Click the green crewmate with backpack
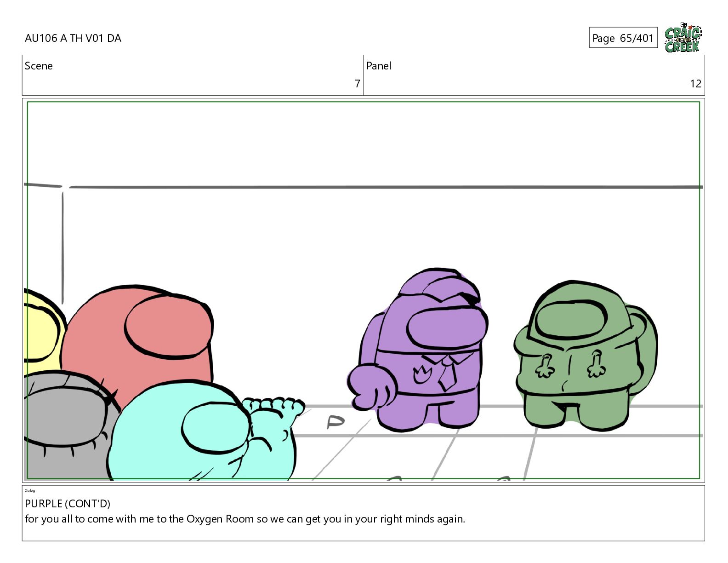Screen dimensions: 728x563 pyautogui.click(x=586, y=355)
